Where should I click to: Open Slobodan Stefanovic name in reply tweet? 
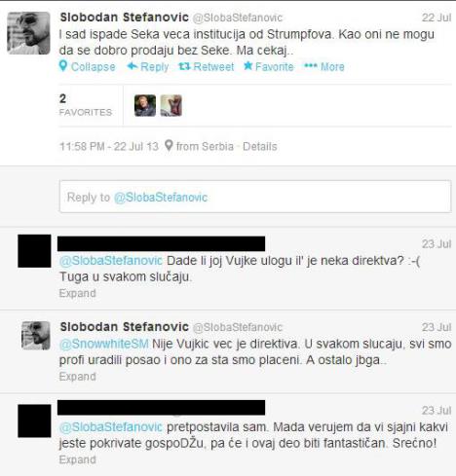[x=125, y=326]
